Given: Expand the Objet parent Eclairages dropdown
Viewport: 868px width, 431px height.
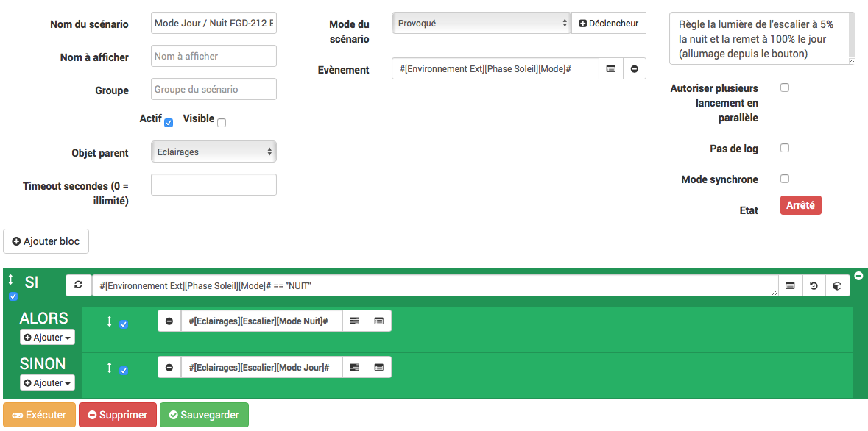Looking at the screenshot, I should pos(214,152).
